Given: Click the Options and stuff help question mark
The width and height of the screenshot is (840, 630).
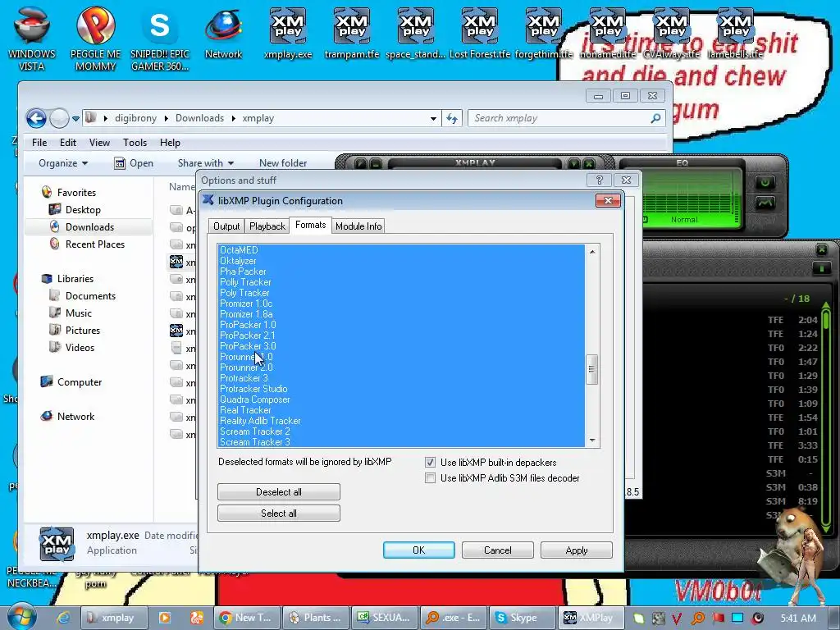Looking at the screenshot, I should 600,180.
